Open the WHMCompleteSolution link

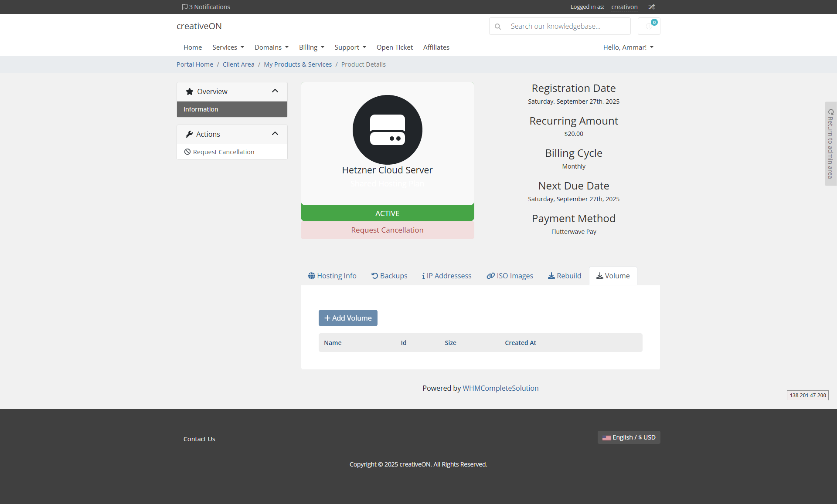click(500, 388)
